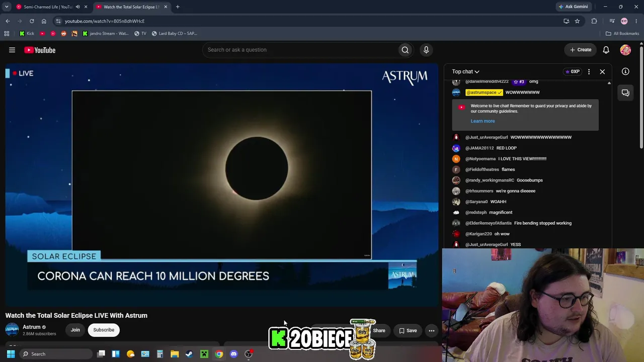Open the jandro Stream bookmark
644x362 pixels.
[105, 34]
